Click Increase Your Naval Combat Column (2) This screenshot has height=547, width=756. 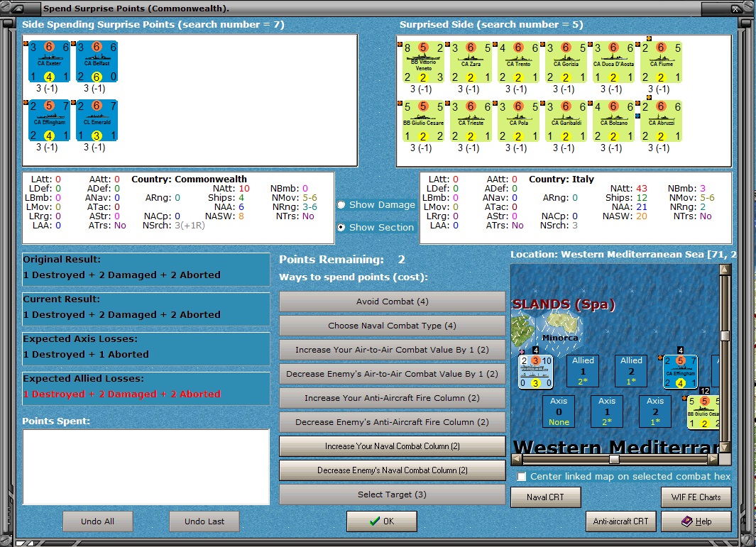(x=392, y=446)
